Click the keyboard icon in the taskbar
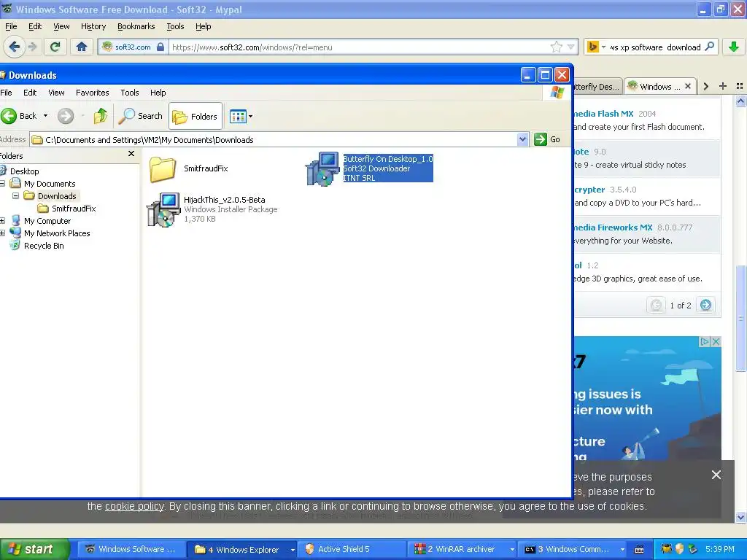The height and width of the screenshot is (560, 747). 639,550
